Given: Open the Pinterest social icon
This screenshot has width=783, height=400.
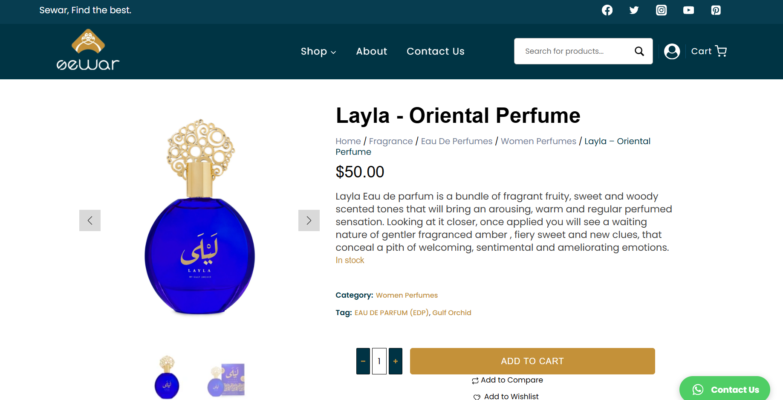Looking at the screenshot, I should [x=716, y=10].
